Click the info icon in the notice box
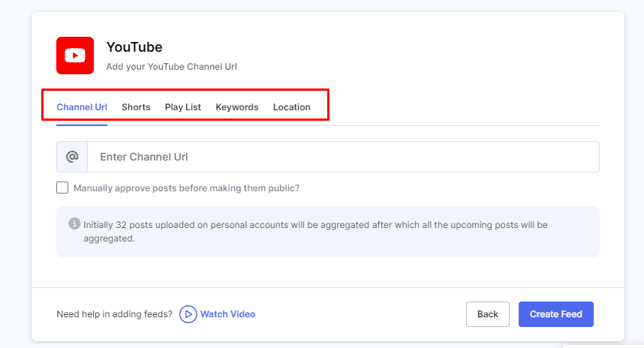 [x=74, y=223]
